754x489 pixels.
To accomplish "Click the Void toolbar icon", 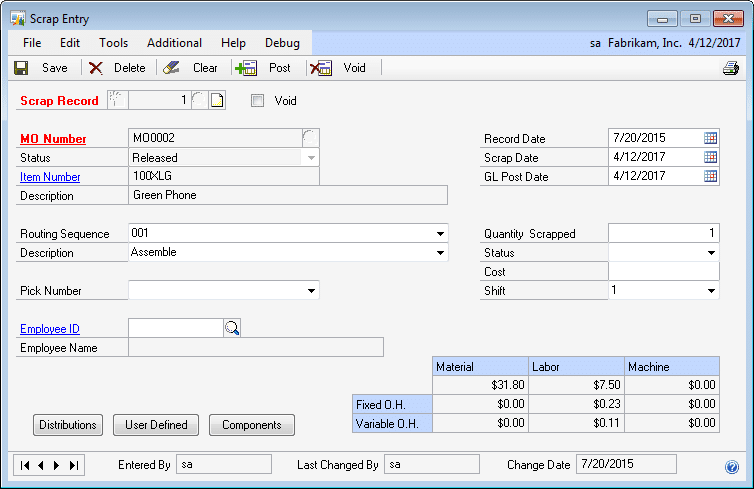I will coord(321,68).
